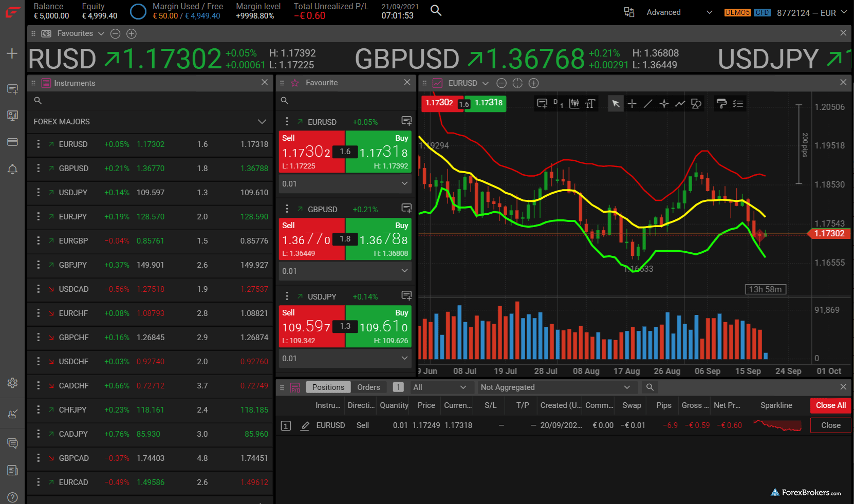Image resolution: width=854 pixels, height=504 pixels.
Task: Open the chart text annotation tool
Action: point(590,104)
